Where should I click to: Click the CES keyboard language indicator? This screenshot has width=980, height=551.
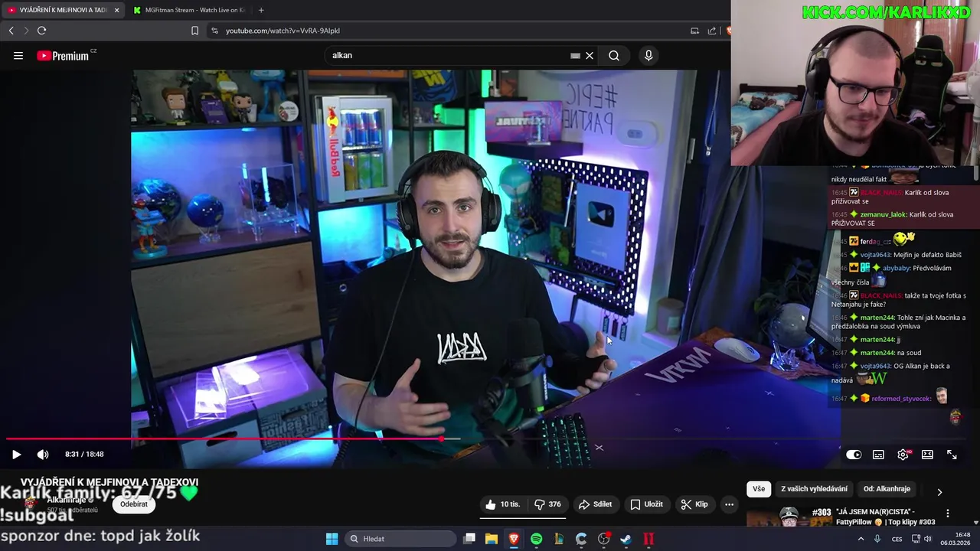(x=897, y=539)
